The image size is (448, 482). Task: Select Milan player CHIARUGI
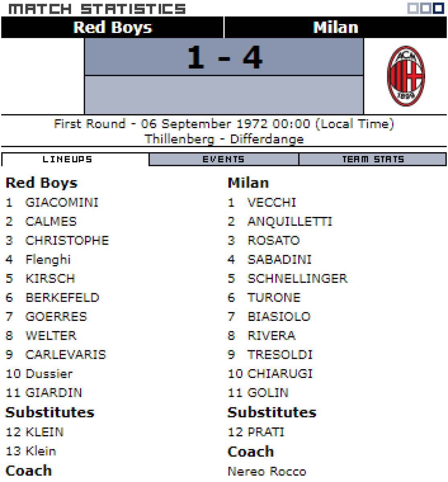[x=280, y=374]
